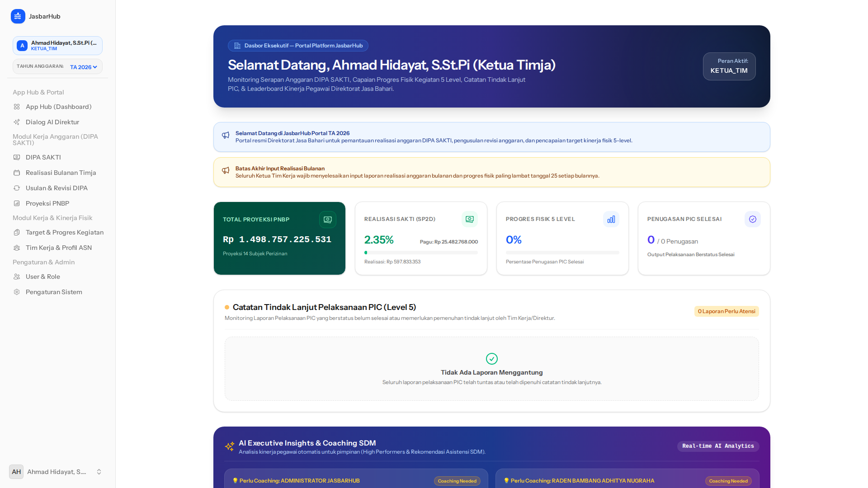
Task: Click the blue 'A' avatar in profile card
Action: (22, 46)
